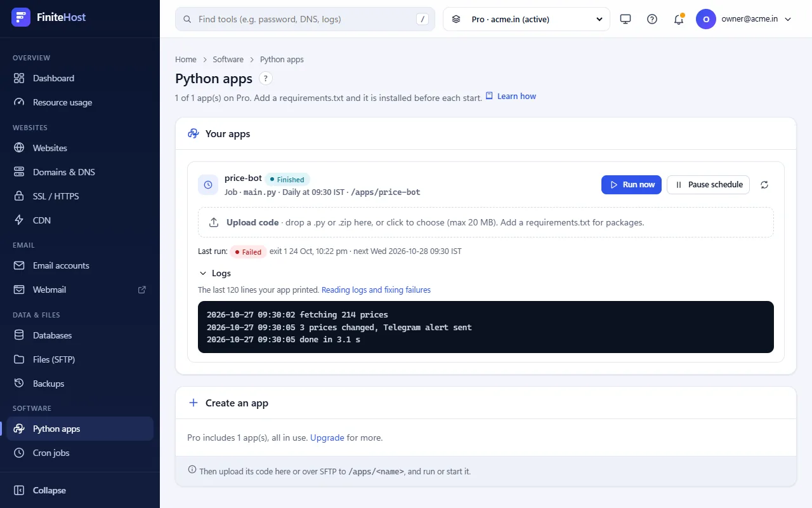Click the info icon in the SFTP hint
Viewport: 812px width, 508px height.
[x=192, y=470]
